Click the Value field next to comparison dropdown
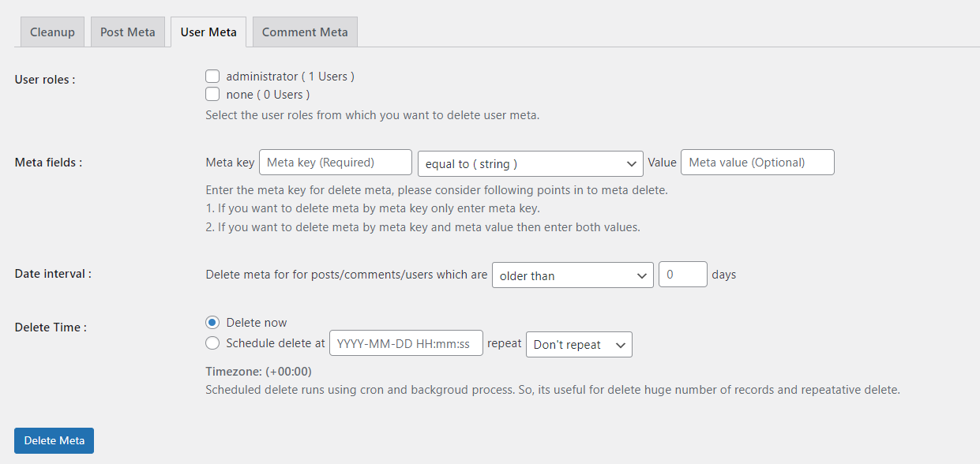 (757, 162)
